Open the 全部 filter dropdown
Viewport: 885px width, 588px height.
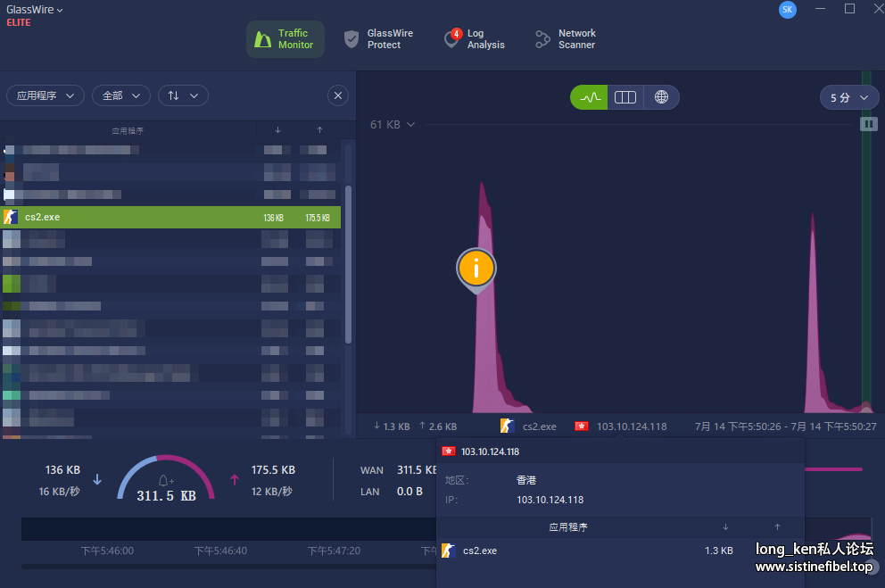coord(121,95)
